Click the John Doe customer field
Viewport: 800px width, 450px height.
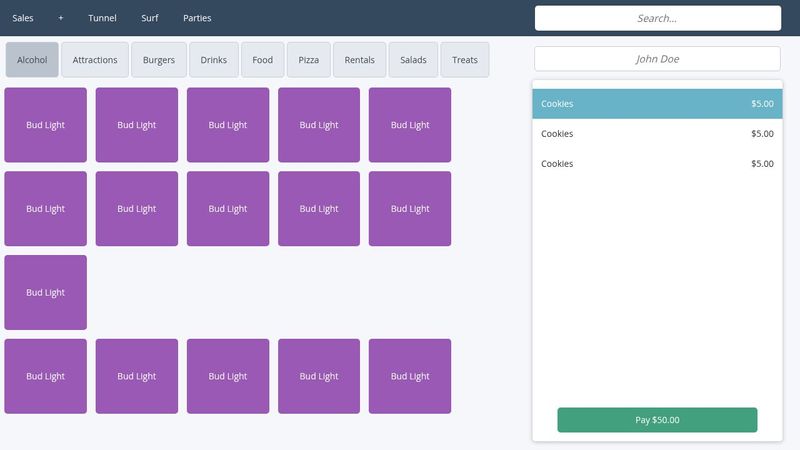point(657,59)
